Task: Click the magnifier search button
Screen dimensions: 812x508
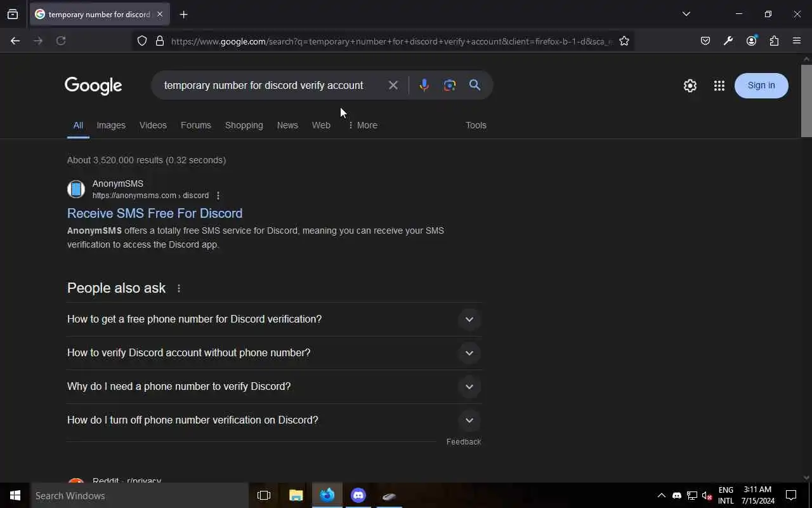Action: coord(475,85)
